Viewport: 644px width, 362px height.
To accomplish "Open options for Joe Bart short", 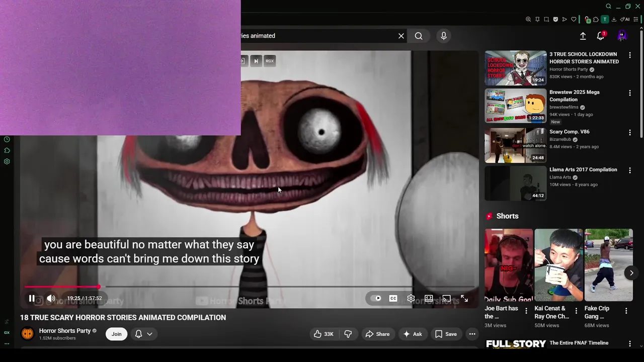I will tap(526, 311).
